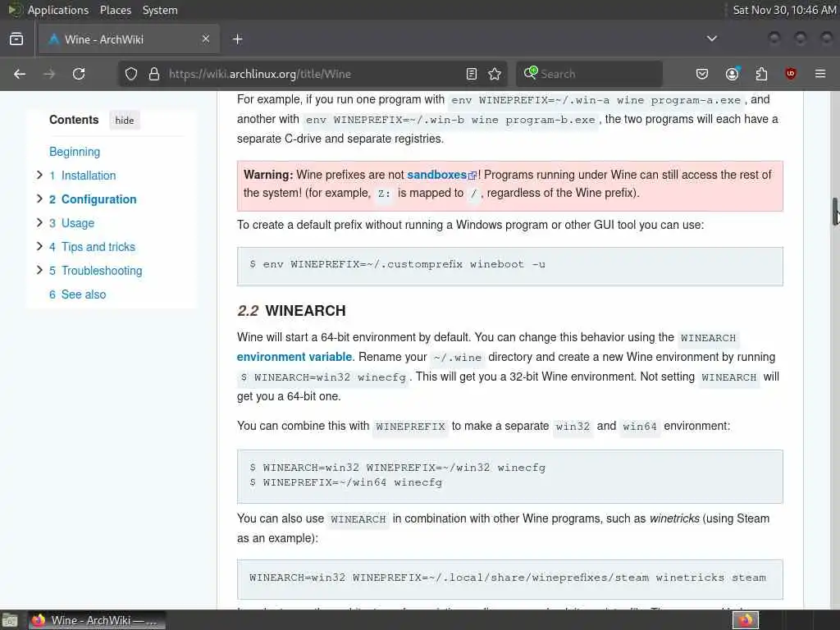Click the winetricks steam command code block

(510, 579)
